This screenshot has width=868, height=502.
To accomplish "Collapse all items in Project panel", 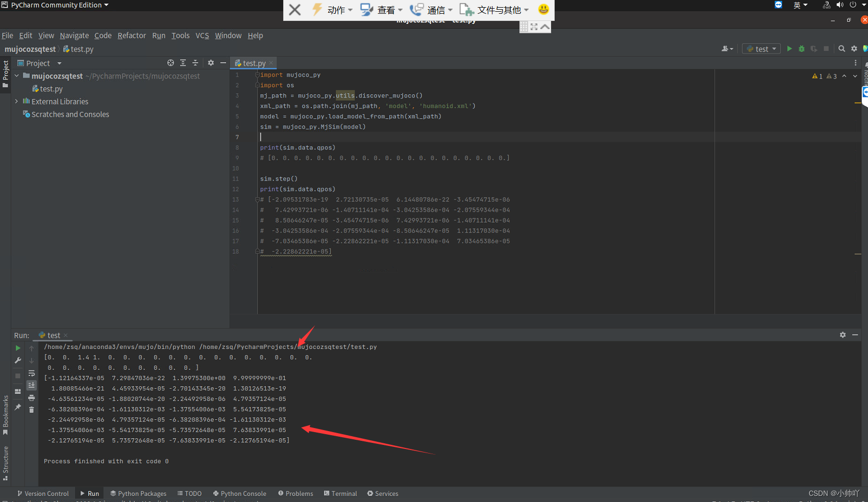I will (195, 63).
